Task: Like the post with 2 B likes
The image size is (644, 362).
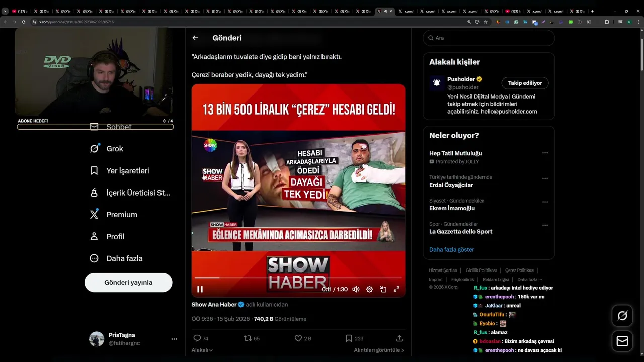Action: [303, 338]
